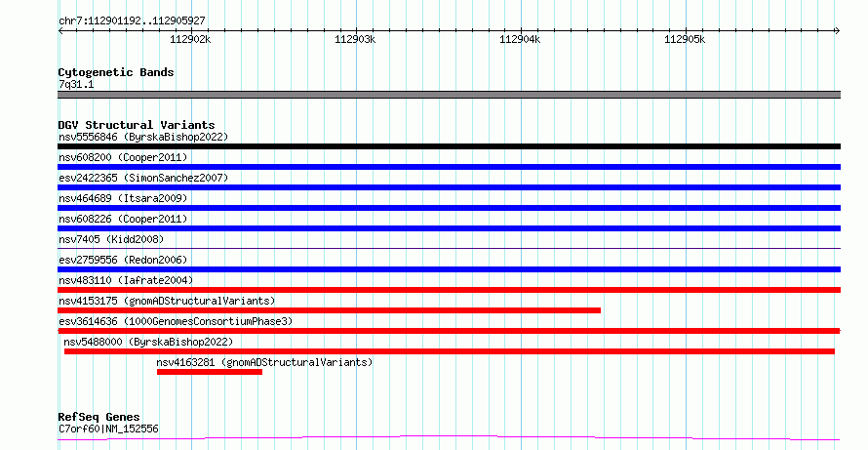
Task: Open nsv608200 (Cooper2011) variant label
Action: point(123,157)
